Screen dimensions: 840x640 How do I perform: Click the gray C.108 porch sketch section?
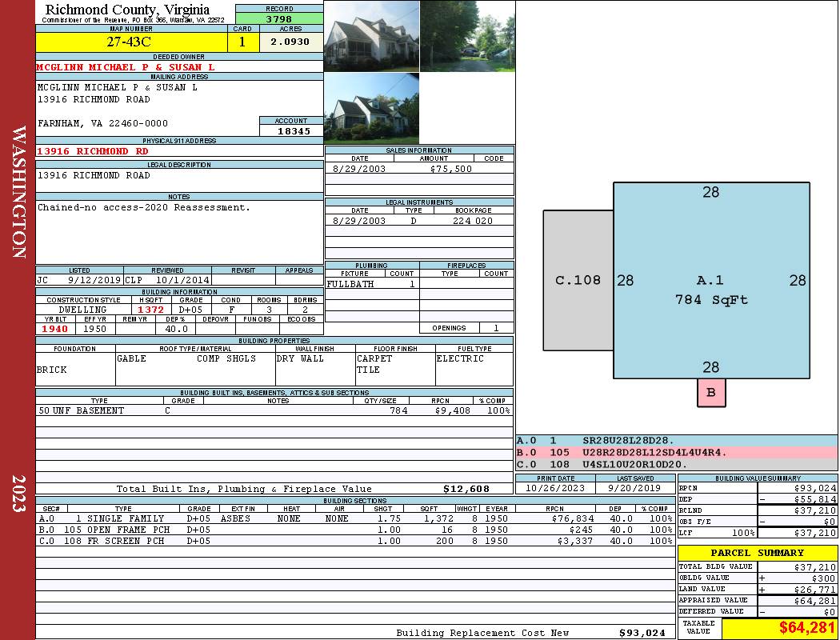pyautogui.click(x=578, y=280)
